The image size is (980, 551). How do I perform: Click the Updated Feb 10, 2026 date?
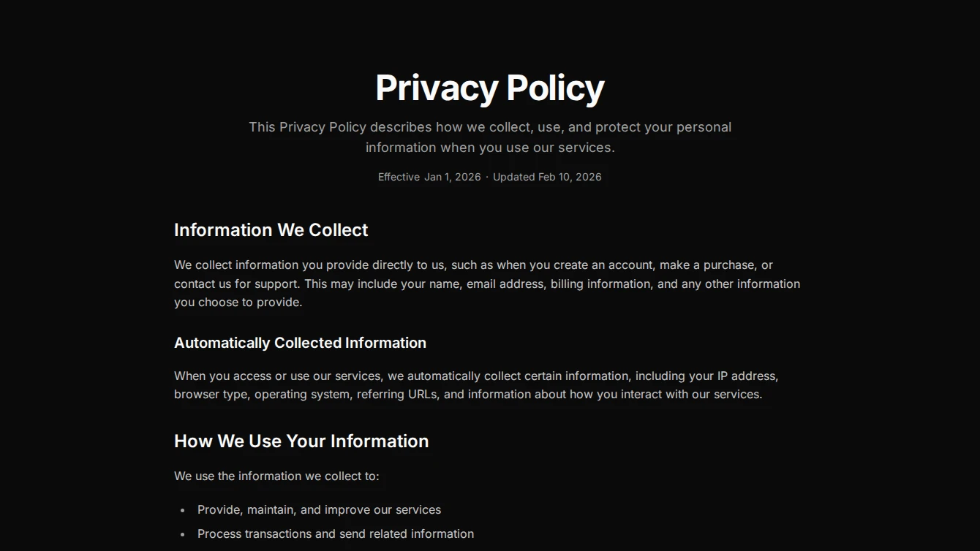click(547, 177)
